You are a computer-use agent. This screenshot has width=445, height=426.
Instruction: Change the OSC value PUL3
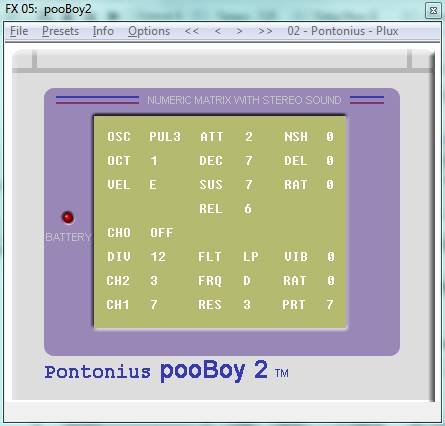[165, 137]
